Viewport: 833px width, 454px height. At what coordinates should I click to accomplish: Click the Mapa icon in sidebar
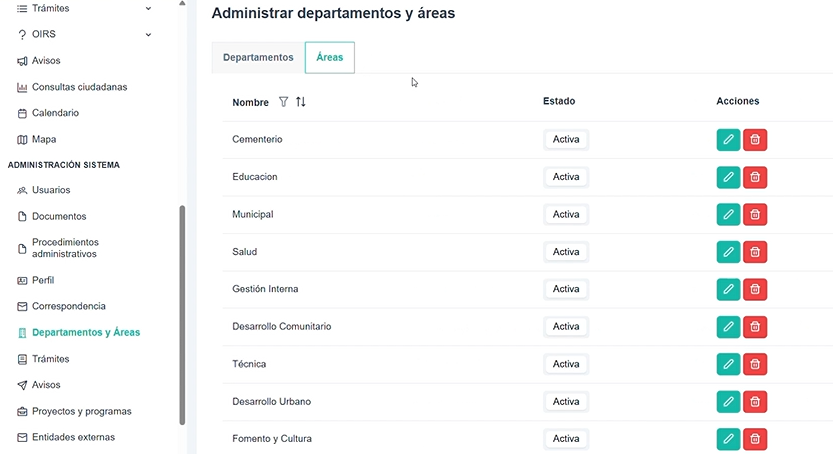pyautogui.click(x=22, y=140)
